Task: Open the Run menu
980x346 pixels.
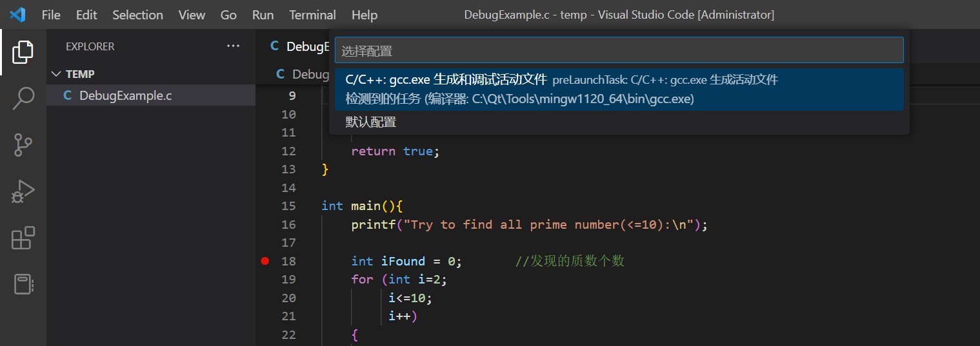Action: point(263,14)
